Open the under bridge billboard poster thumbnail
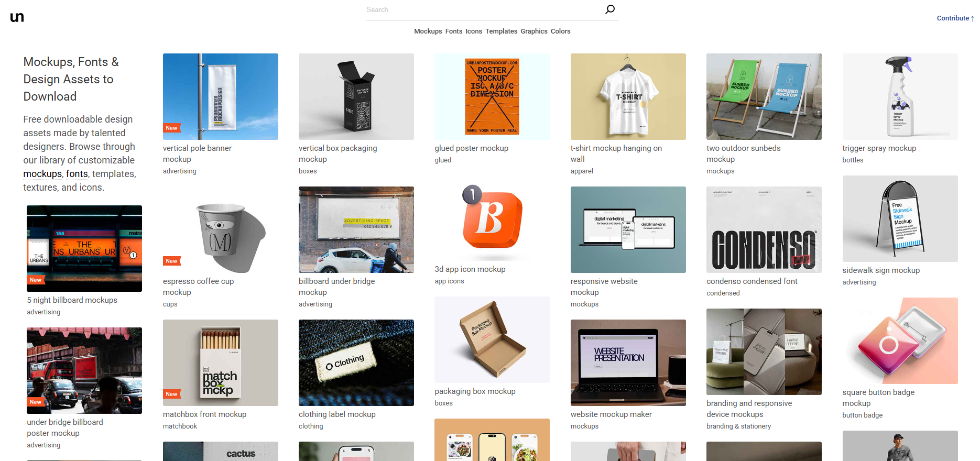This screenshot has width=980, height=461. tap(84, 370)
